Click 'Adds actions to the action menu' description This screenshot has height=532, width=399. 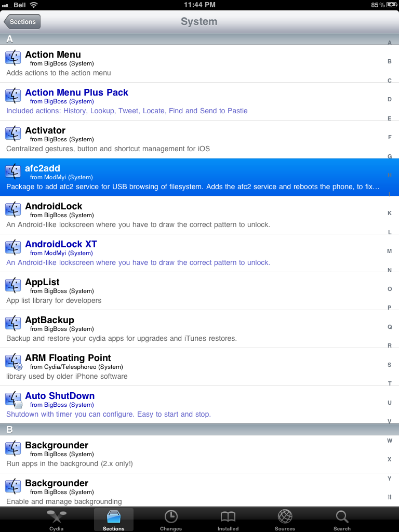tap(58, 73)
